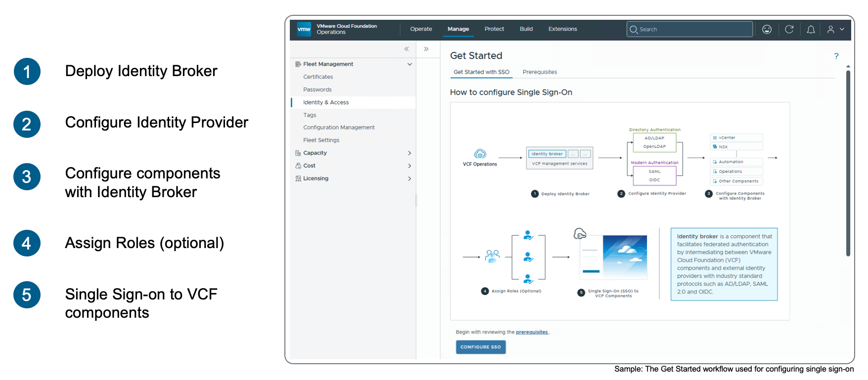Screen dimensions: 868x380
Task: Open the Build menu
Action: [x=526, y=29]
